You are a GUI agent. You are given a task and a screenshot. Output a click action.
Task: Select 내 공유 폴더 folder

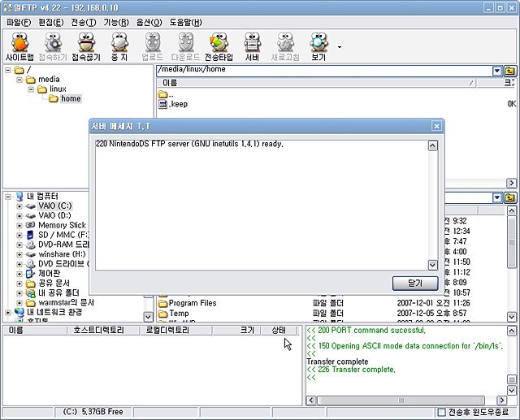58,293
